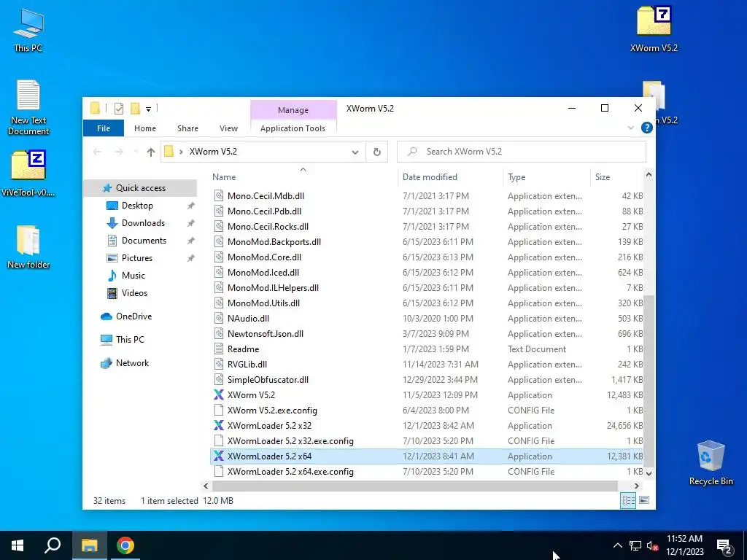Screen dimensions: 747x560
Task: Open OneDrive in navigation pane
Action: click(133, 316)
